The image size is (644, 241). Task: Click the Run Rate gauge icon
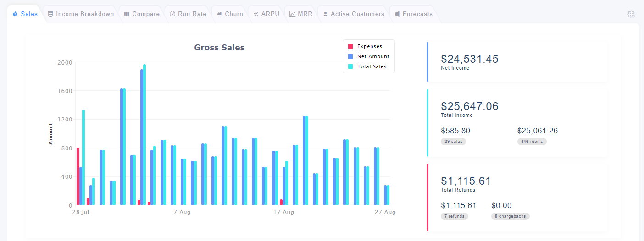[172, 14]
